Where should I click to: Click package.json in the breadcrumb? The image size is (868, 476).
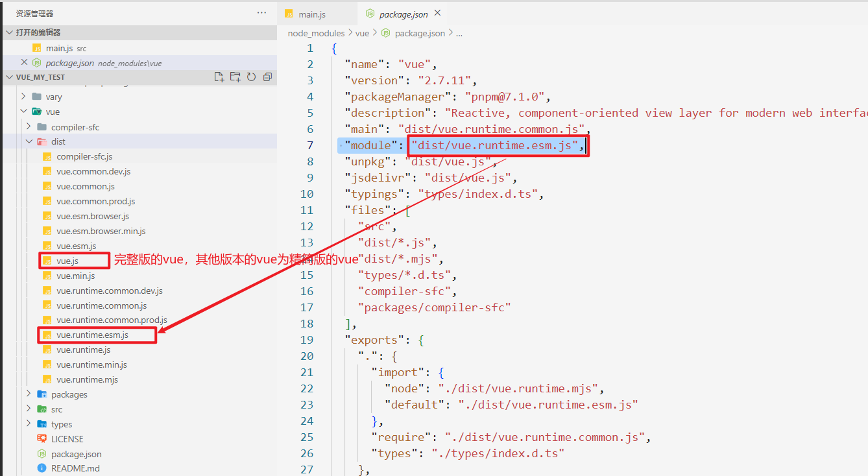[x=420, y=33]
